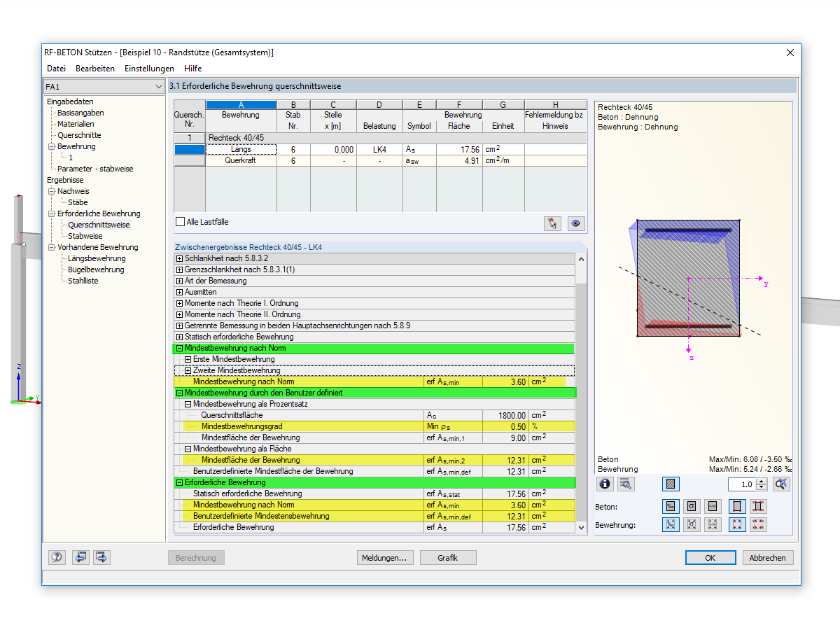Click the info icon below the cross-section graphic

pos(605,484)
